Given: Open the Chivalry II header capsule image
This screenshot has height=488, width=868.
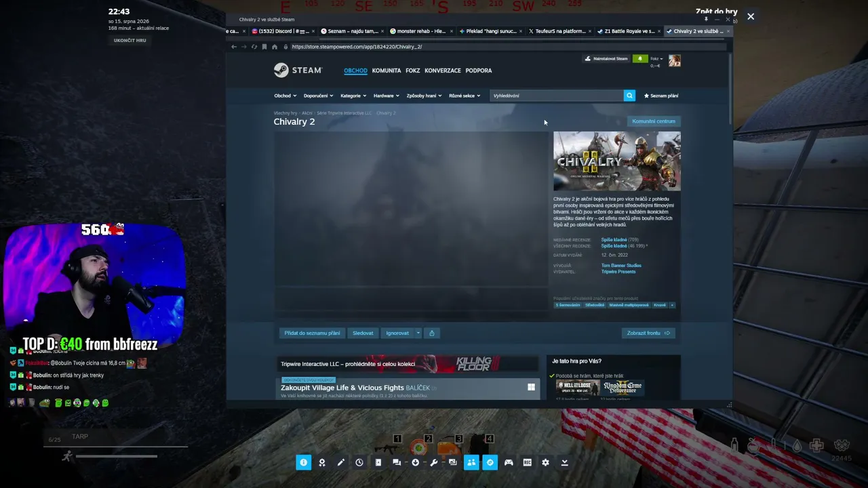Looking at the screenshot, I should (617, 161).
